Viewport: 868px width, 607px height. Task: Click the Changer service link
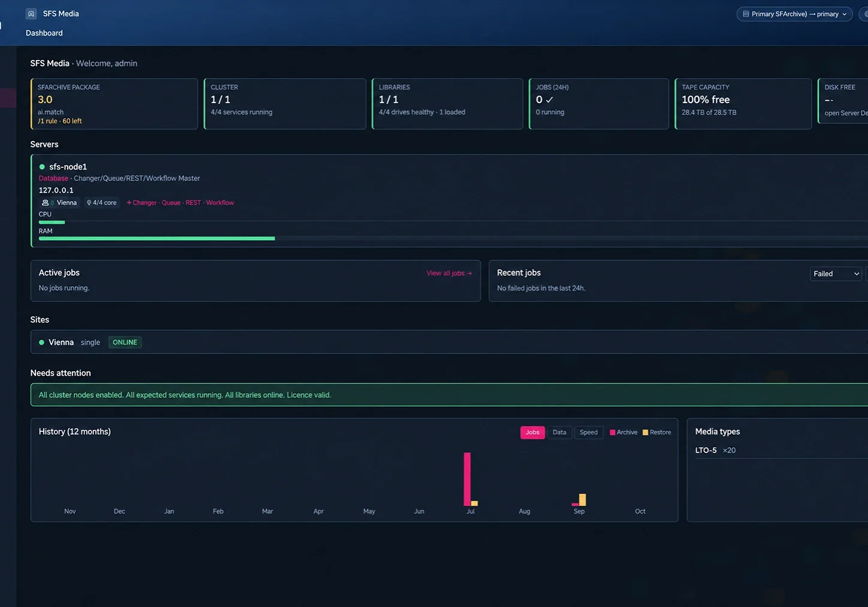pyautogui.click(x=144, y=203)
